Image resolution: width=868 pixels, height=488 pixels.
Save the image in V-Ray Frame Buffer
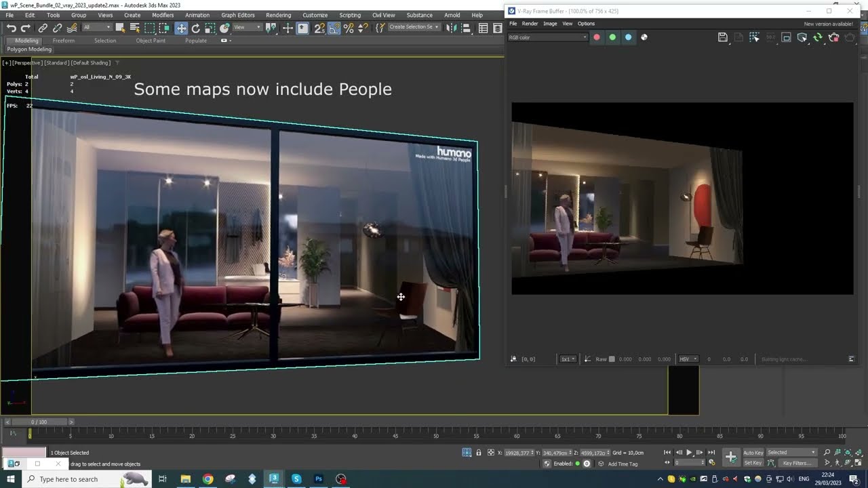(x=722, y=37)
